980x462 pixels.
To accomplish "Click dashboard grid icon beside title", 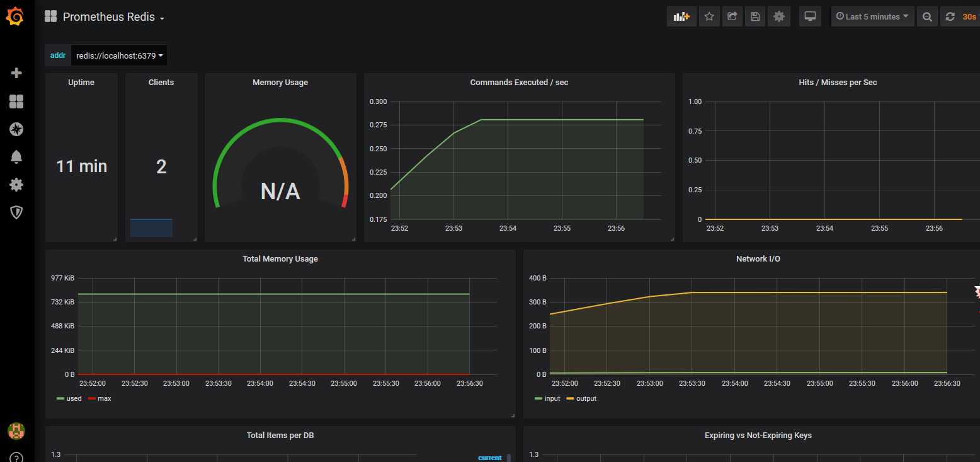I will click(50, 17).
